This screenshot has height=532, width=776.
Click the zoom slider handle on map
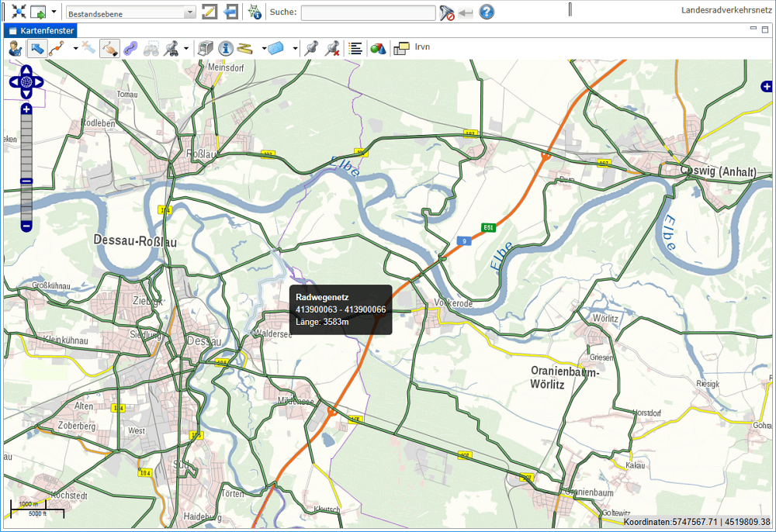26,181
